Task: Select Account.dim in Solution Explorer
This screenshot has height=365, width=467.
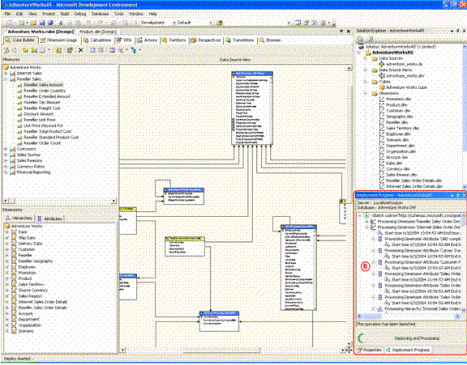Action: [397, 157]
